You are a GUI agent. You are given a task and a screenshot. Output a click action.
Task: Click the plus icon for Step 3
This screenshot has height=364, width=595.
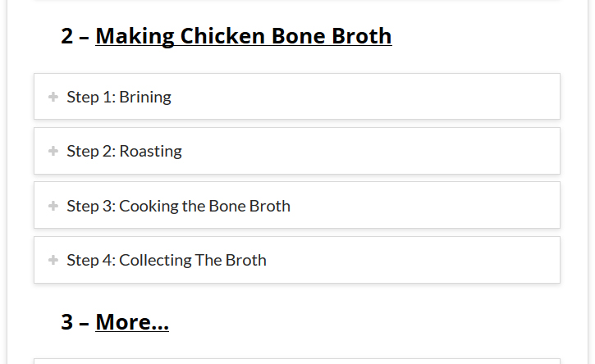pyautogui.click(x=53, y=206)
